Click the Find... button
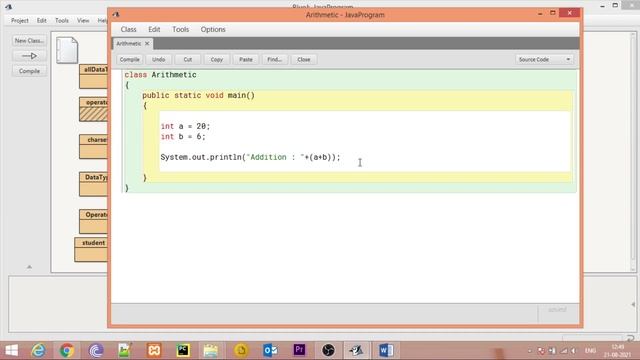Viewport: 640px width, 360px height. click(275, 60)
